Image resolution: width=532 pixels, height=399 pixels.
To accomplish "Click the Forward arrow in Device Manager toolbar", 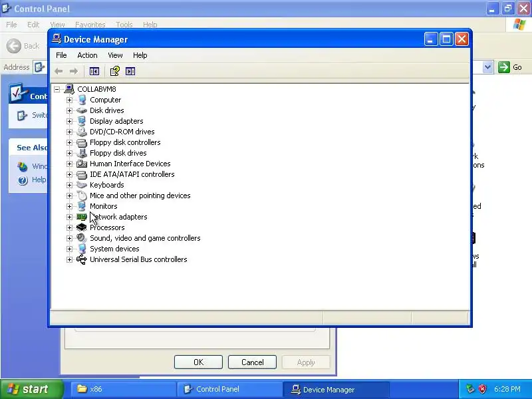I will pyautogui.click(x=74, y=71).
